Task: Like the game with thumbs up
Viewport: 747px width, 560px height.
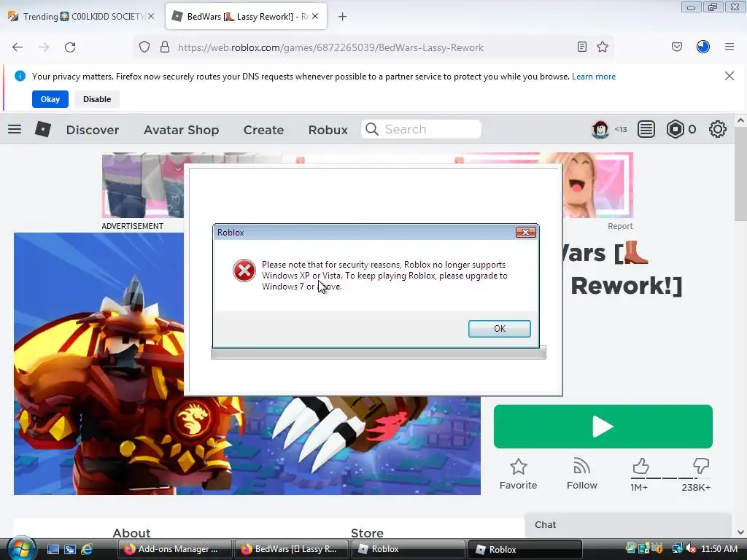Action: coord(640,466)
